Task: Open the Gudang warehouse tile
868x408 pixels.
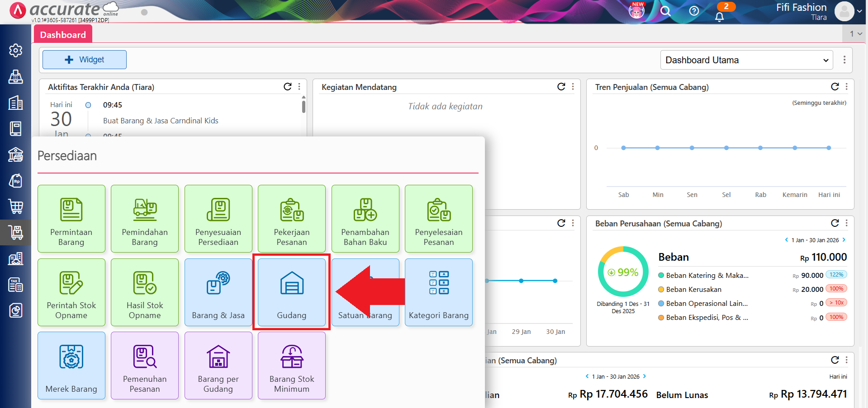Action: pyautogui.click(x=291, y=292)
